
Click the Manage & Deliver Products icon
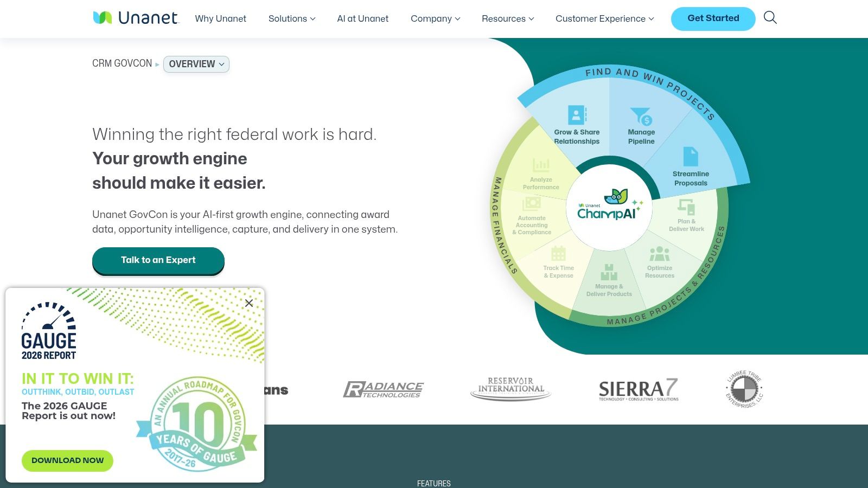(609, 272)
